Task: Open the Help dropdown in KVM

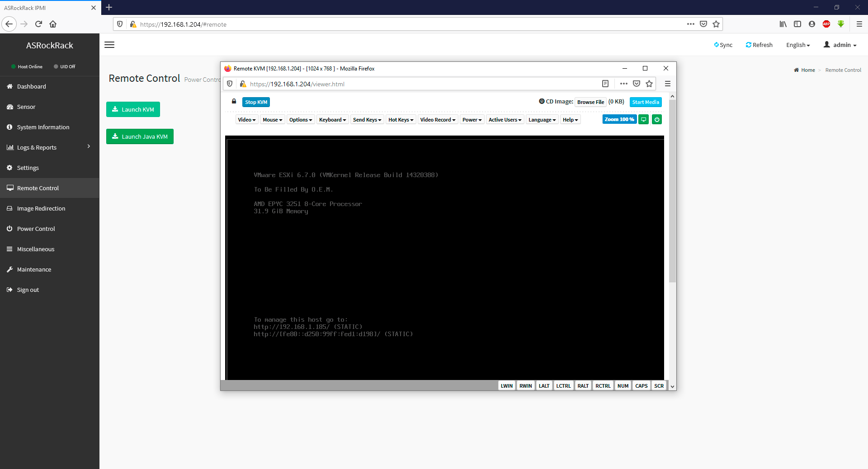Action: 571,120
